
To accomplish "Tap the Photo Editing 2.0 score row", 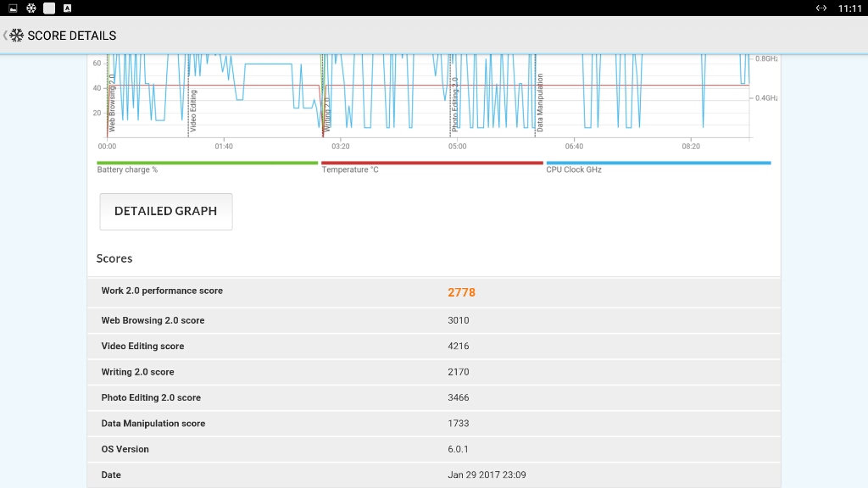I will tap(434, 397).
